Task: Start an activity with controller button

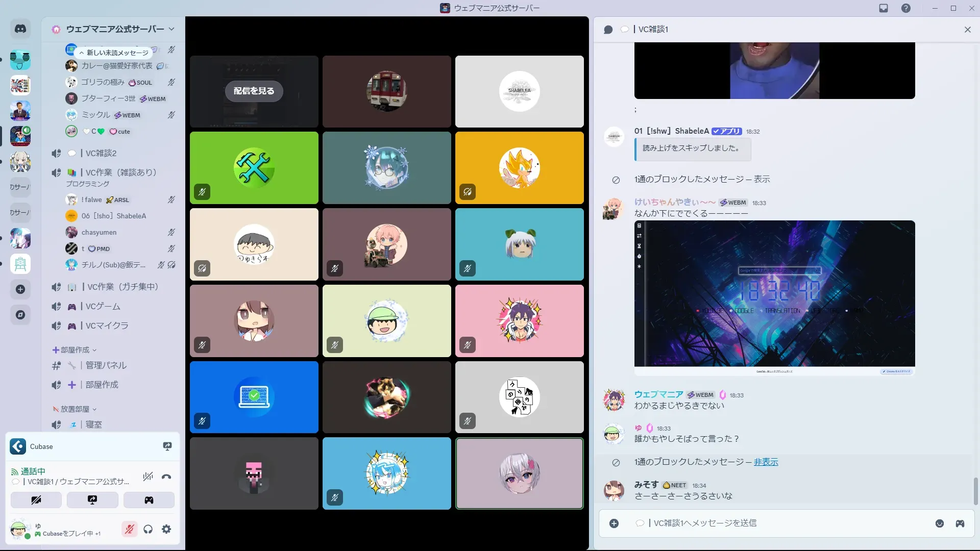Action: [x=149, y=500]
